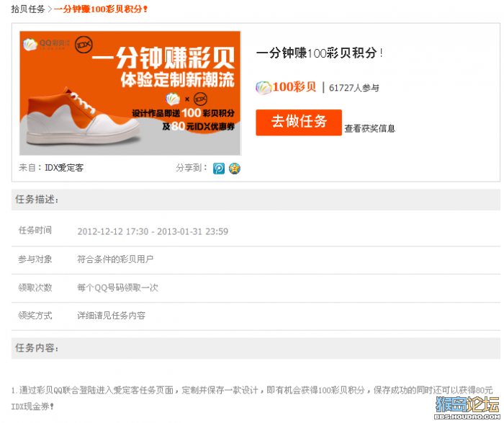Screen dimensions: 504x423
Task: Go back to 拾贝任务 breadcrumb
Action: (28, 9)
